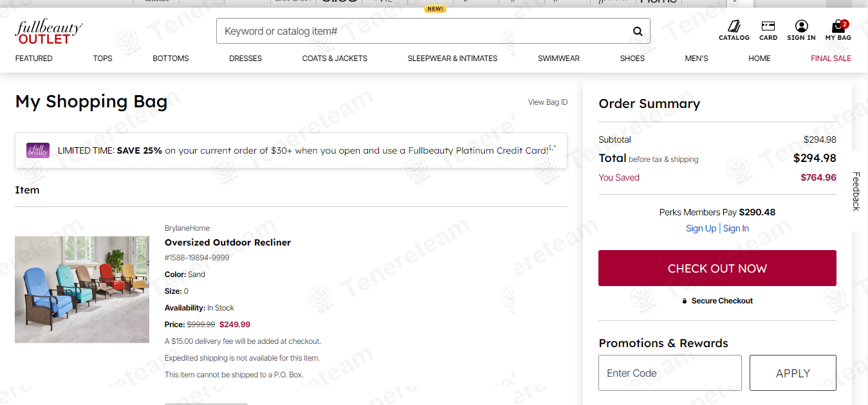Focus the Enter Code promo field
Screen dimensions: 868x405
pyautogui.click(x=670, y=373)
